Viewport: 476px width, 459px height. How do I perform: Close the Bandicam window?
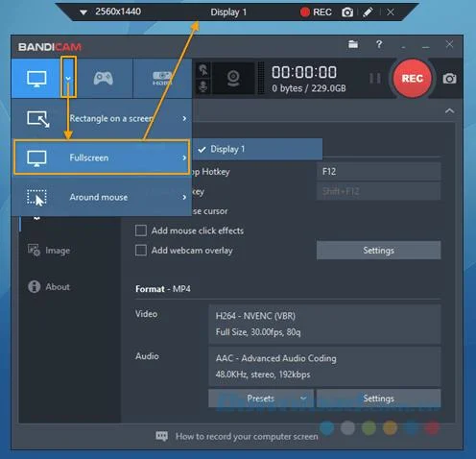click(449, 44)
